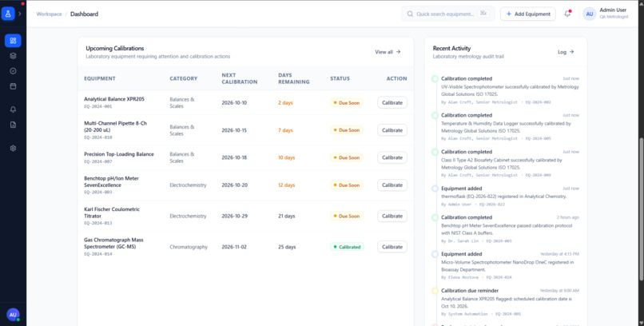
Task: Click equipment ID EQ-2024-013
Action: 98,223
